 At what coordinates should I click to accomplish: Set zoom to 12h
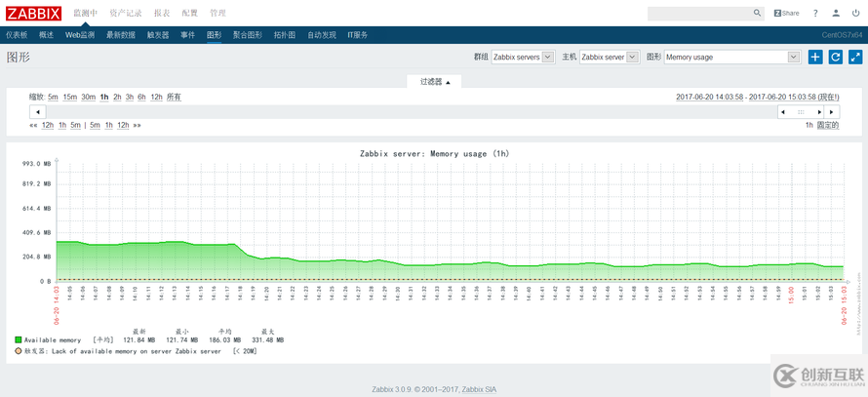(157, 97)
